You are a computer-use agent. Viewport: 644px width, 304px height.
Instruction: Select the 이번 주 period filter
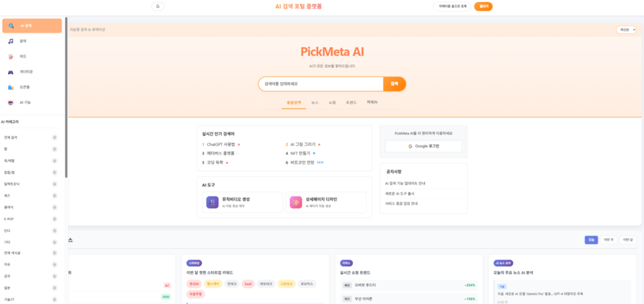click(608, 240)
